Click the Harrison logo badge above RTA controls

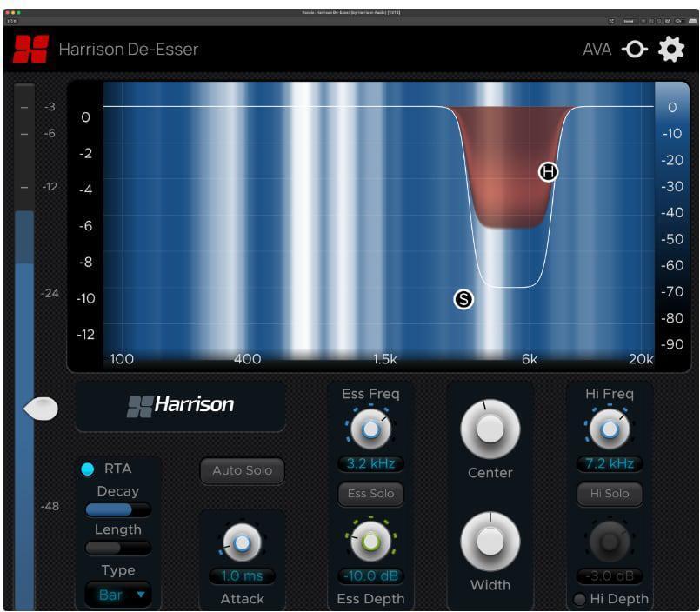[180, 405]
